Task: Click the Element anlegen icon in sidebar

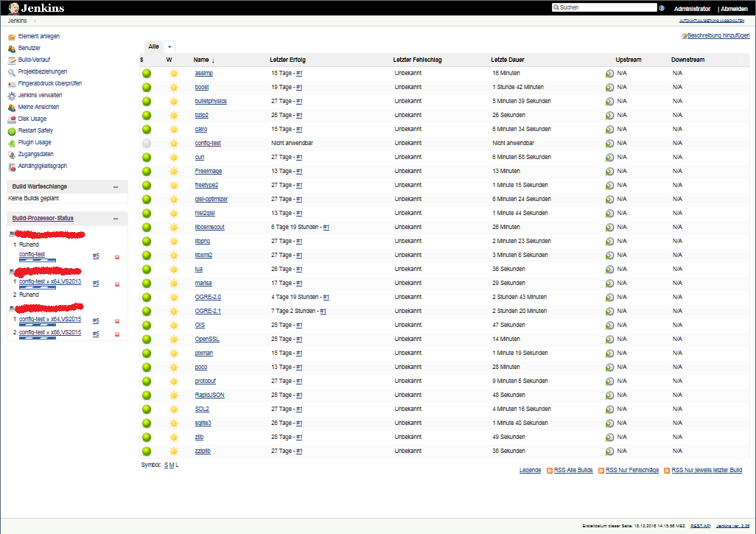Action: (x=12, y=37)
